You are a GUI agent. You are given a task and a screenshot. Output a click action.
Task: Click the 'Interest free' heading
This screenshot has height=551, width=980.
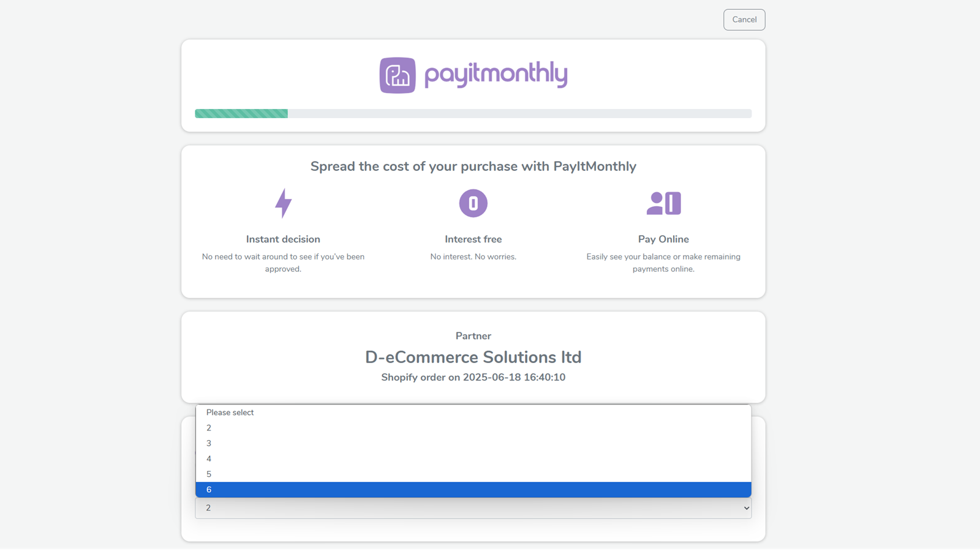[x=473, y=239]
